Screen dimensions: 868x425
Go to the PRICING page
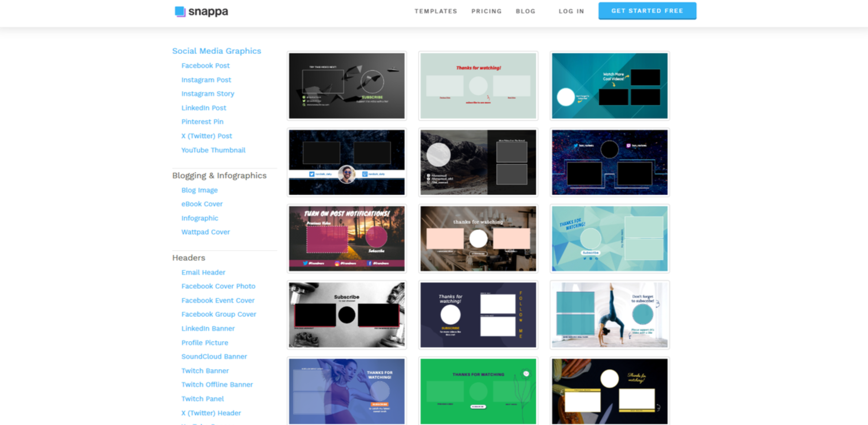click(486, 11)
